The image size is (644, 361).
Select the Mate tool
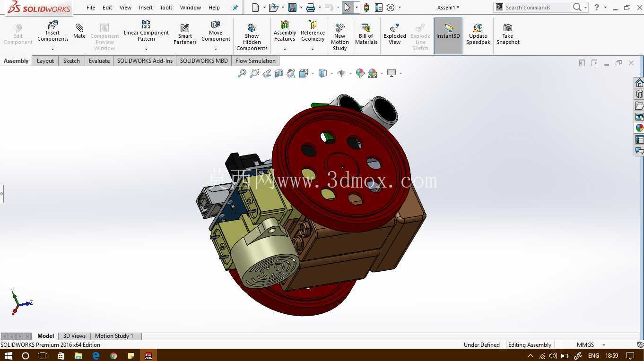click(x=79, y=31)
